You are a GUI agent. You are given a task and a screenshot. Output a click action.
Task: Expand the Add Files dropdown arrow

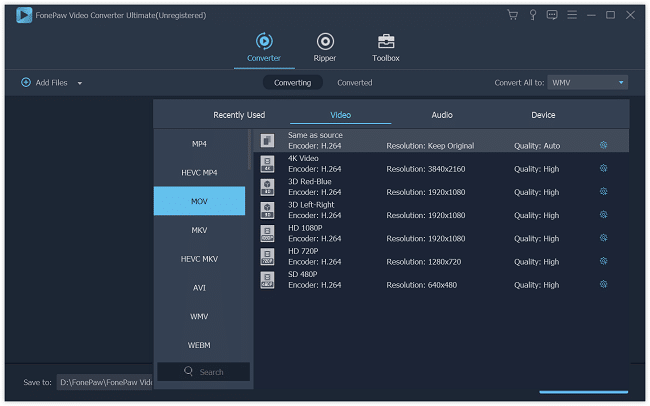tap(80, 83)
